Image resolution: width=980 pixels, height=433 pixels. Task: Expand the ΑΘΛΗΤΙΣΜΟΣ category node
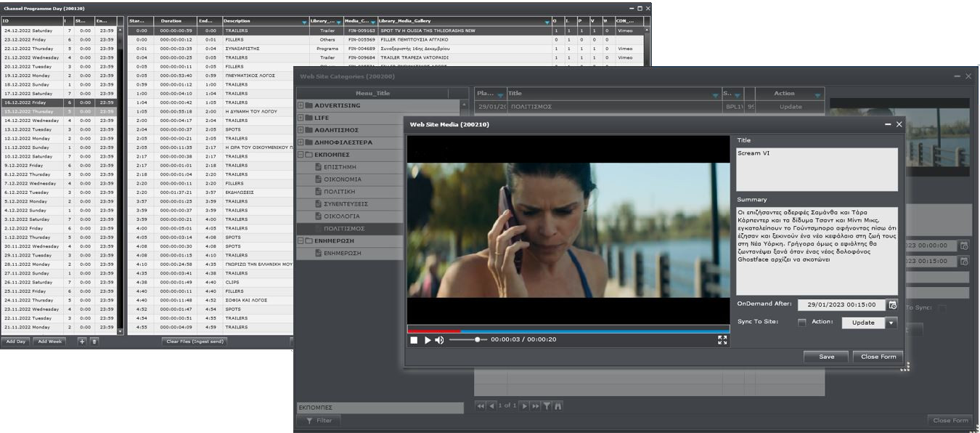[x=301, y=130]
